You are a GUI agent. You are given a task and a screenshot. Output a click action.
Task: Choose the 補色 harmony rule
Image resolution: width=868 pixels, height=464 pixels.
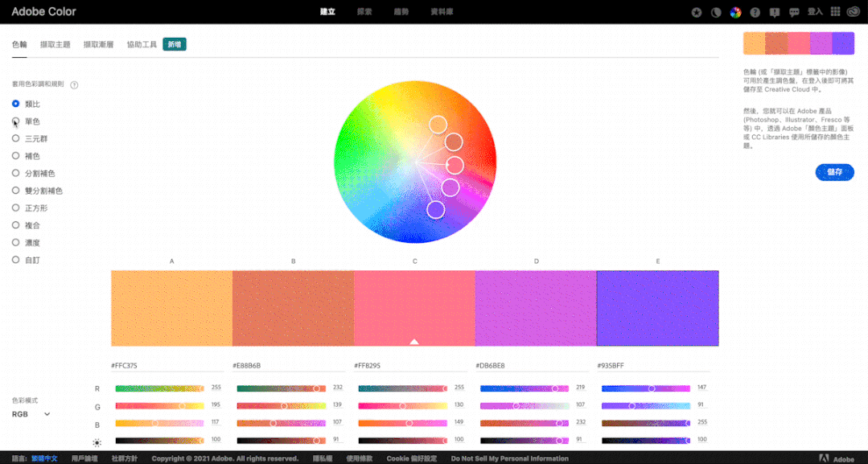coord(16,156)
